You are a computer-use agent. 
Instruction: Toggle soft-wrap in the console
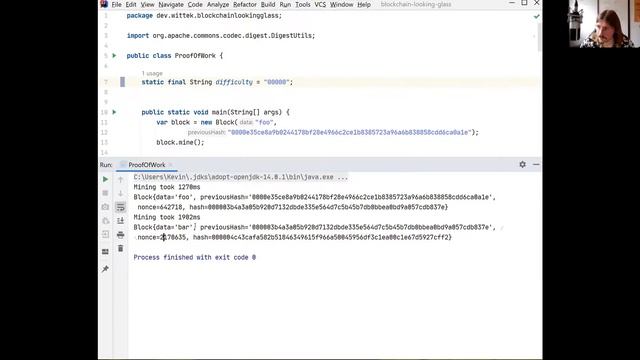coord(120,207)
